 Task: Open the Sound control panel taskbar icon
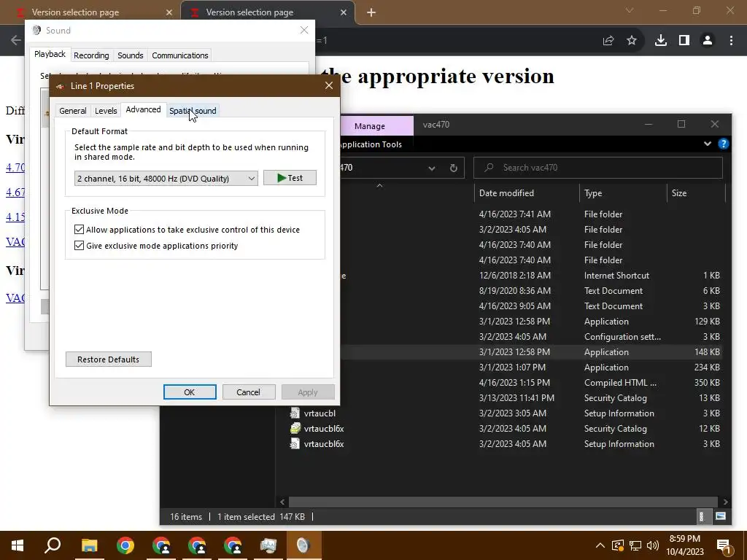[x=303, y=545]
